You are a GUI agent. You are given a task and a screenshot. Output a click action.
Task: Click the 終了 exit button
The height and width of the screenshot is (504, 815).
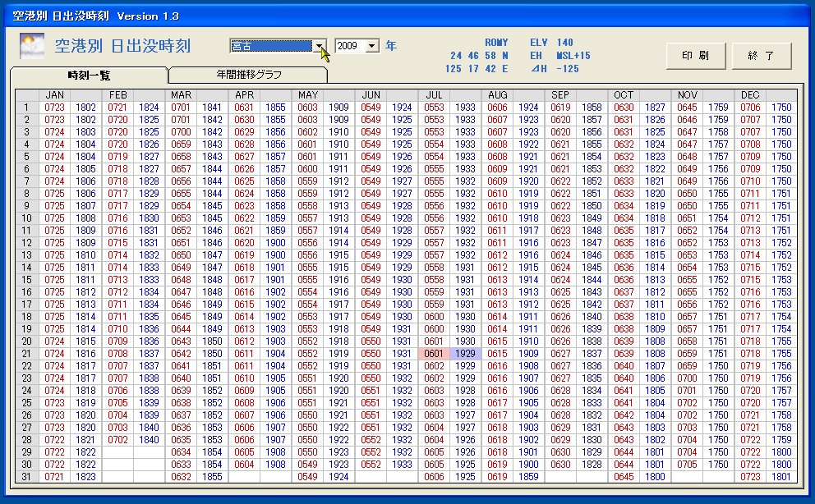coord(762,56)
